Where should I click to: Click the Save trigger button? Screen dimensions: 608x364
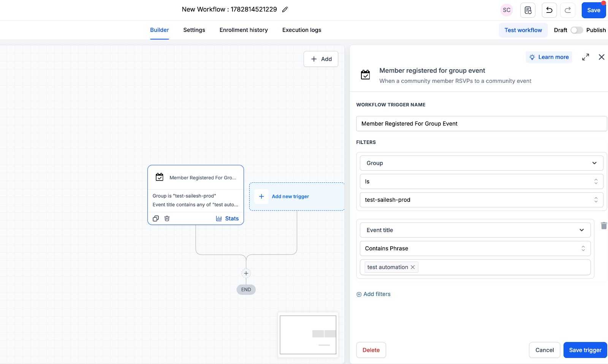pyautogui.click(x=585, y=350)
